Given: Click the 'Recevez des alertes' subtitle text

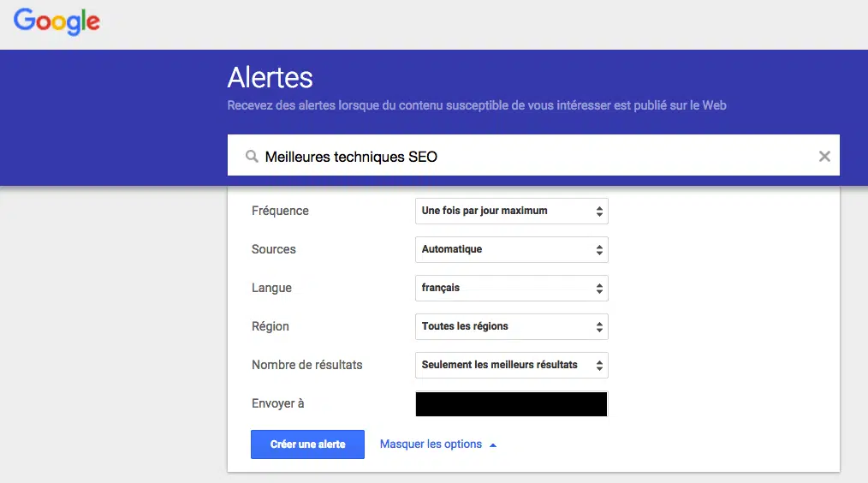Looking at the screenshot, I should [476, 105].
